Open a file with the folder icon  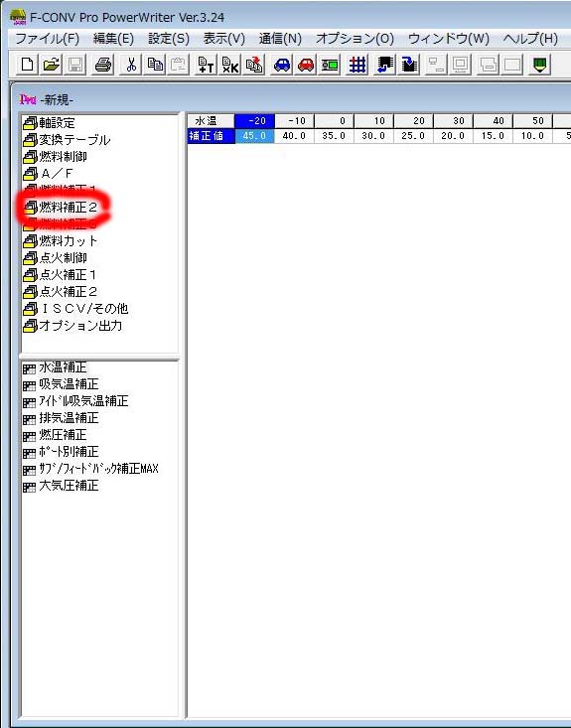click(51, 65)
